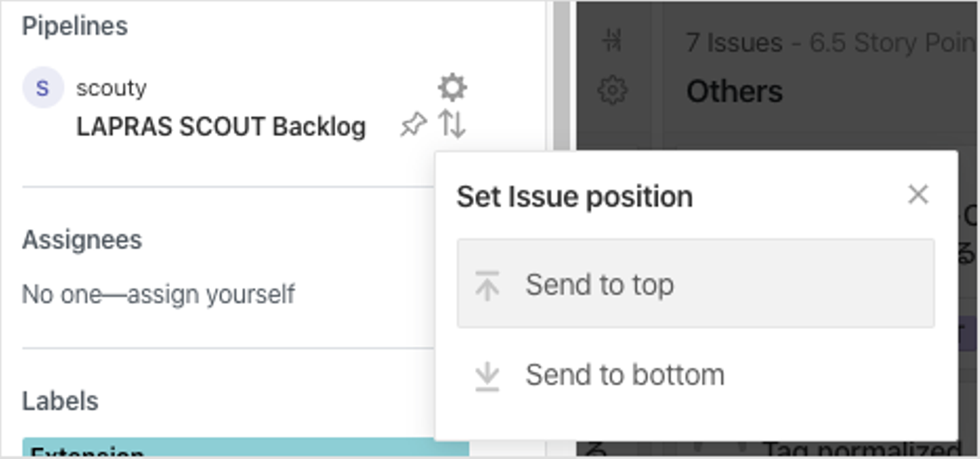Screen dimensions: 980x459
Task: Open the Others pipeline gear settings
Action: point(612,90)
